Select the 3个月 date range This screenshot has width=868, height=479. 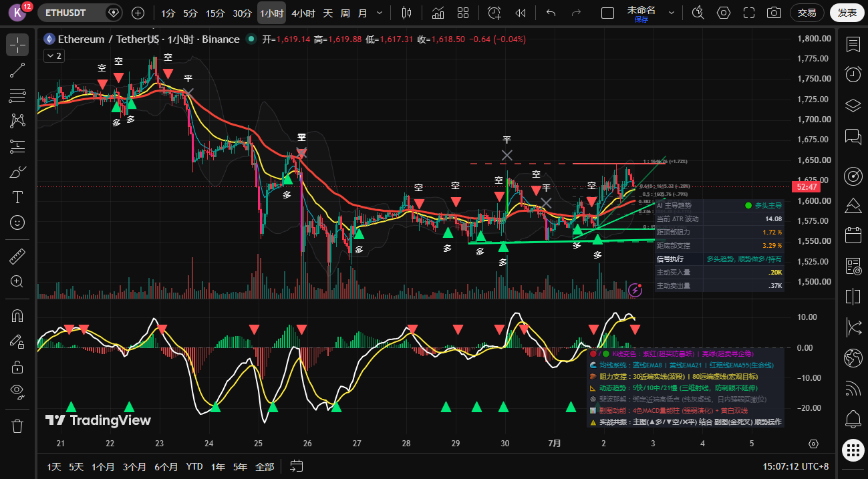[x=134, y=466]
